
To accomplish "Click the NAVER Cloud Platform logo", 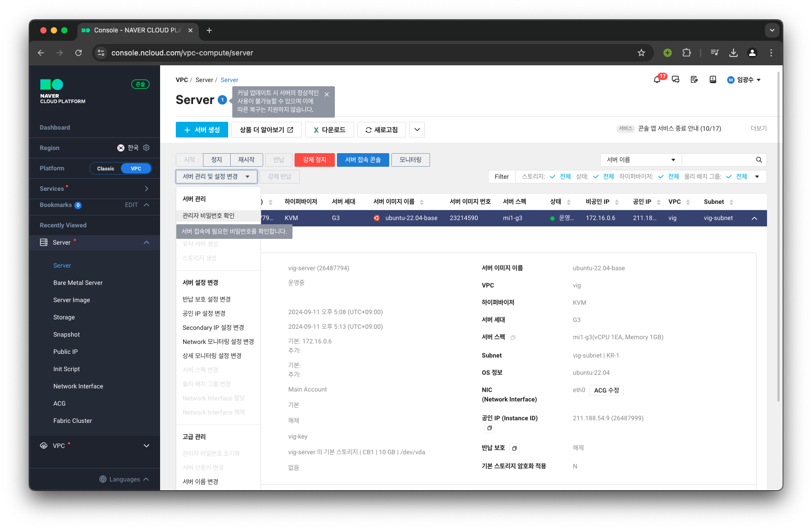I will pyautogui.click(x=63, y=91).
